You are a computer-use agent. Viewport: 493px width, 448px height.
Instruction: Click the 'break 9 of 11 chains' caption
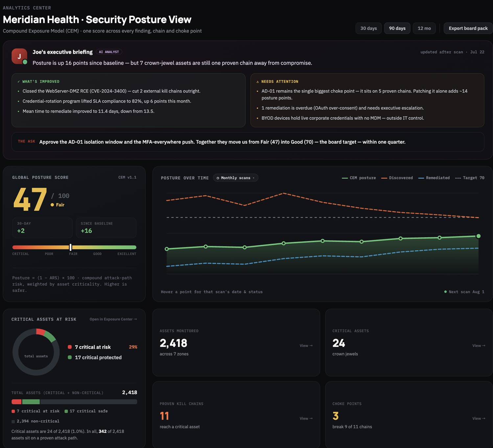[x=352, y=427]
